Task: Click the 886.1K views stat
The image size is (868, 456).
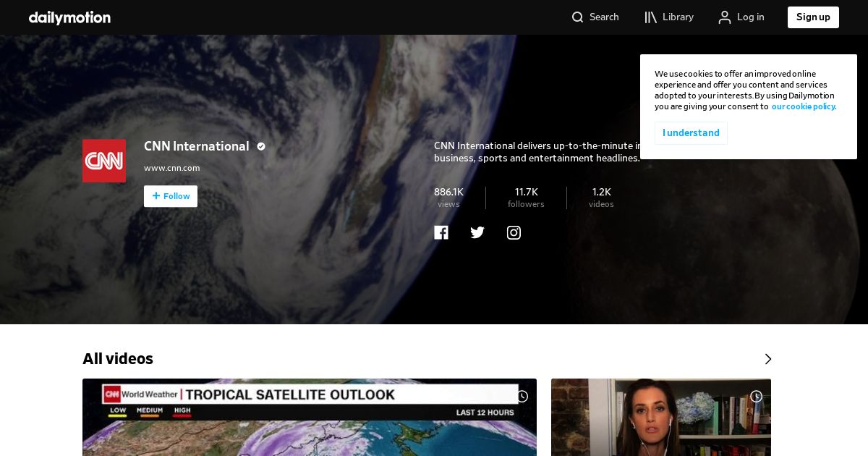Action: tap(448, 198)
